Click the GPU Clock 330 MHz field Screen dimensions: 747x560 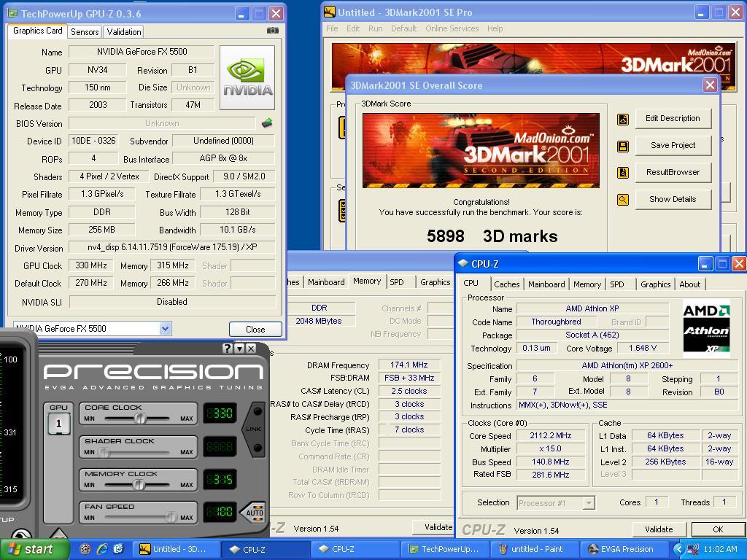point(91,265)
